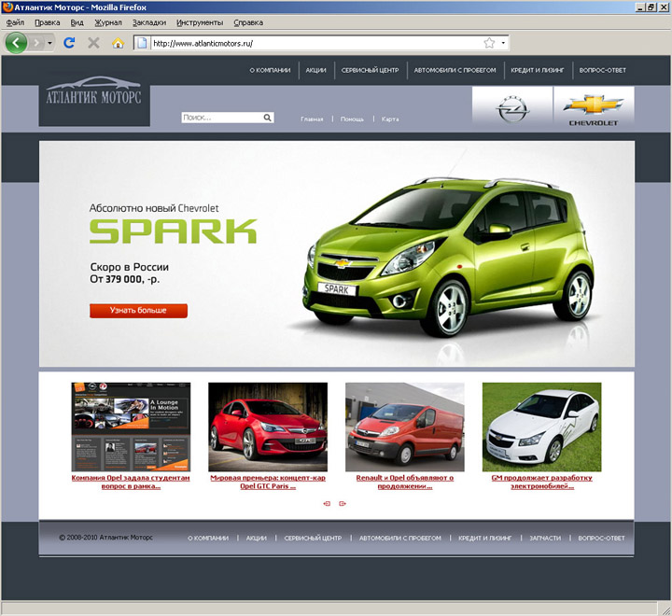The image size is (672, 616).
Task: Open the Справка menu
Action: point(248,22)
